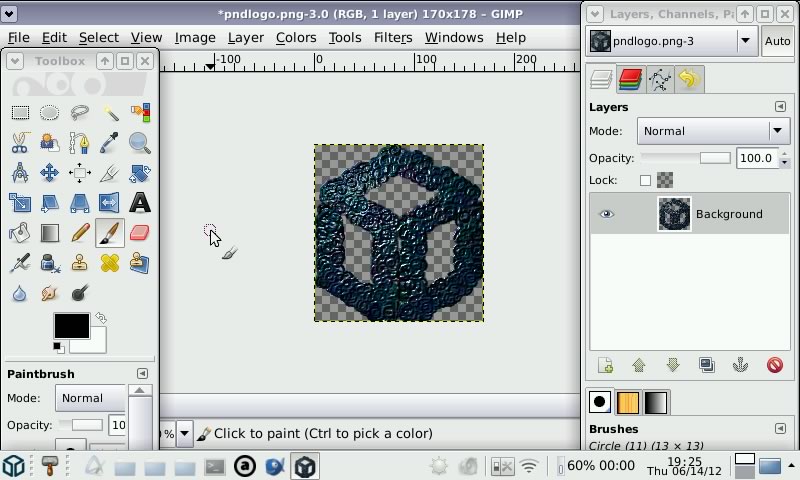
Task: Select the Rotate tool
Action: (x=140, y=173)
